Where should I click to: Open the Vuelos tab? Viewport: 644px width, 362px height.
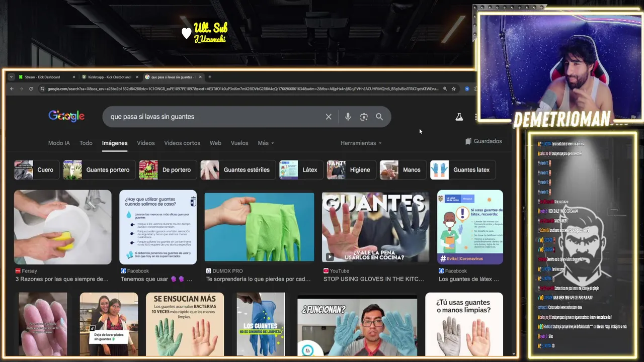pos(239,143)
